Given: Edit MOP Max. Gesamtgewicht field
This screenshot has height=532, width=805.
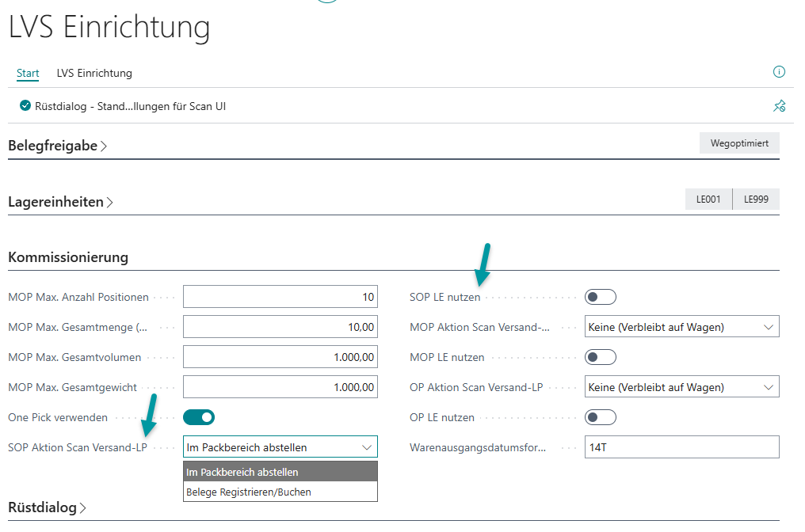Looking at the screenshot, I should (x=280, y=387).
